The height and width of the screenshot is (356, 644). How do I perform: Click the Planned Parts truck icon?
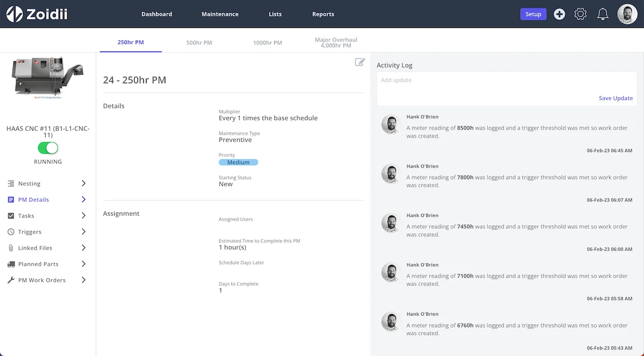point(11,264)
